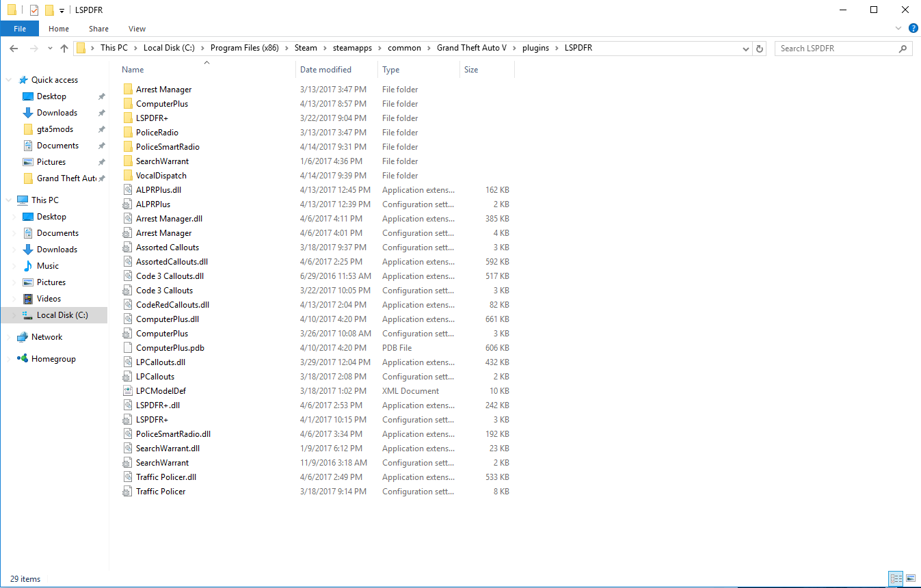Image resolution: width=921 pixels, height=588 pixels.
Task: Open the ComputerPlus folder icon
Action: coord(128,104)
